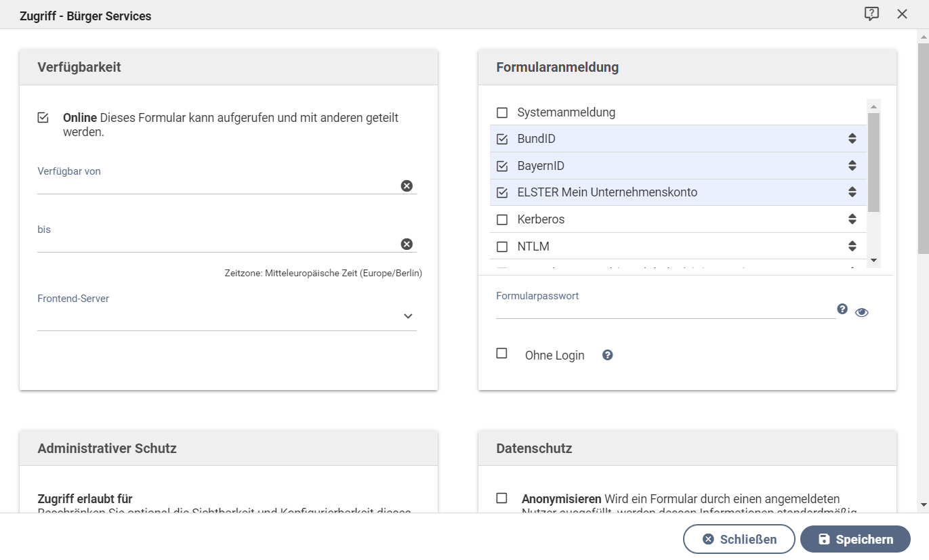Enable the Systemanmeldung checkbox
This screenshot has width=929, height=560.
(501, 112)
